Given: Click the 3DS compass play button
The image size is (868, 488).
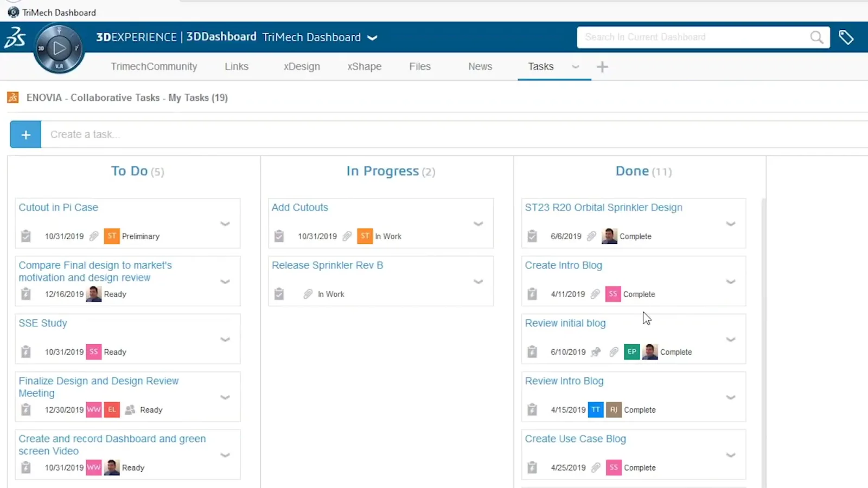Looking at the screenshot, I should (x=59, y=48).
